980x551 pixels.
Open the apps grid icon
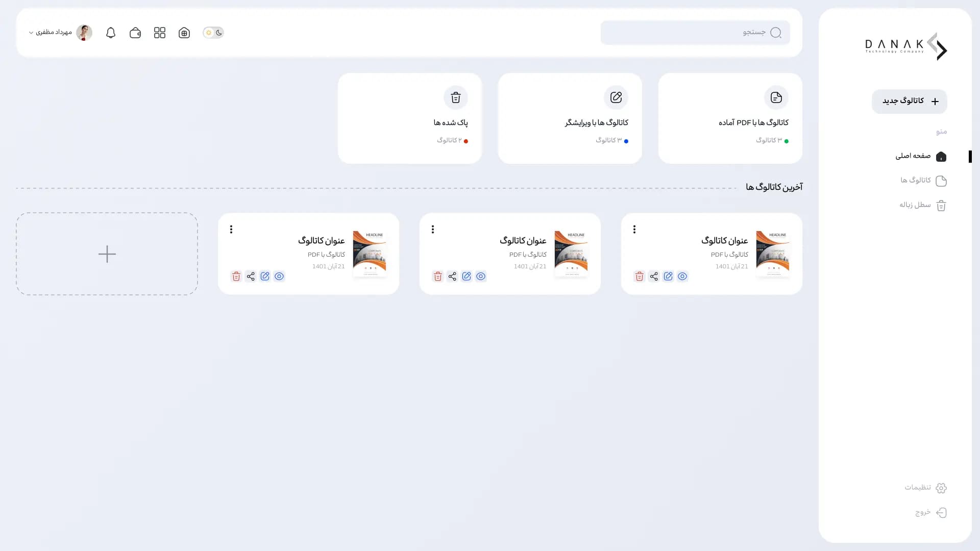pyautogui.click(x=160, y=33)
